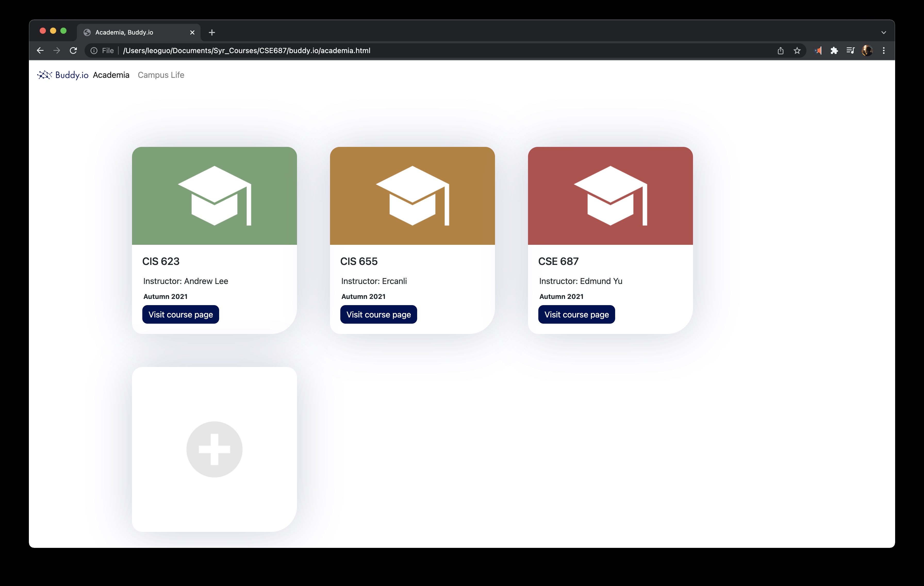The image size is (924, 586).
Task: Bookmark this page with star icon
Action: coord(797,51)
